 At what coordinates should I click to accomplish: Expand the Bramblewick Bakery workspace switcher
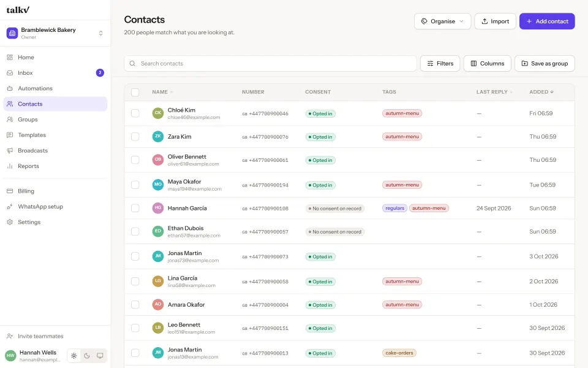[100, 33]
